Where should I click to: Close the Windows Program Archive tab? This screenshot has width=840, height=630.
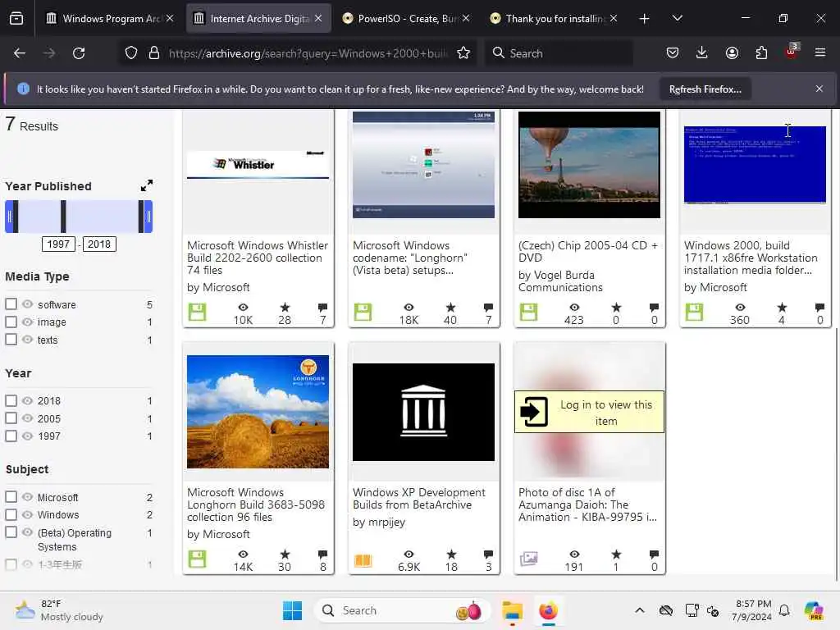[170, 18]
